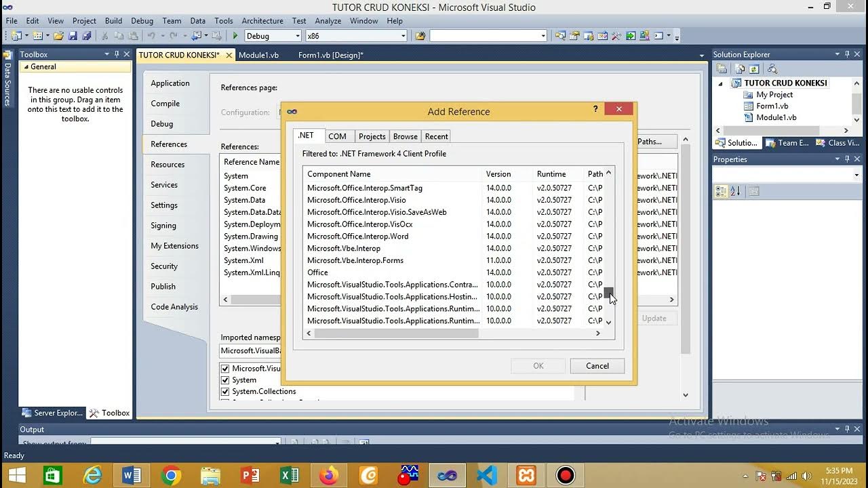Click Cancel in the Add Reference dialog

(597, 366)
